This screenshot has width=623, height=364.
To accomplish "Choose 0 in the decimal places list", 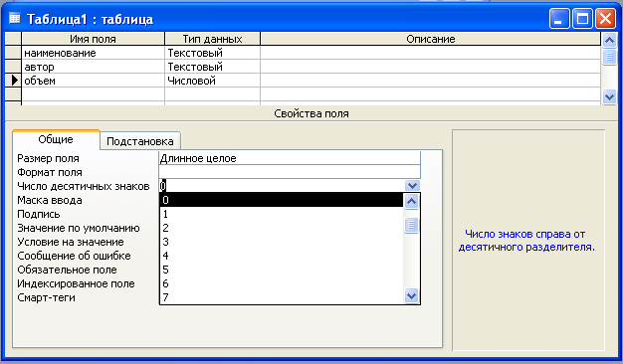I will coord(282,200).
